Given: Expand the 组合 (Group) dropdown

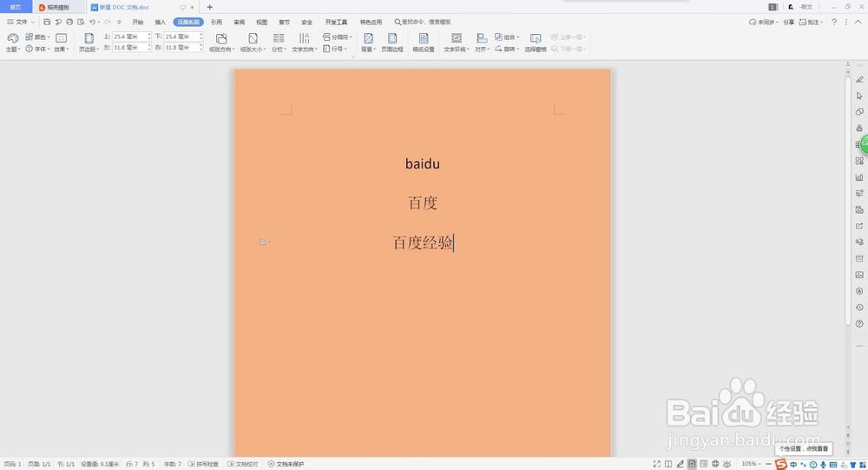Looking at the screenshot, I should [x=507, y=37].
